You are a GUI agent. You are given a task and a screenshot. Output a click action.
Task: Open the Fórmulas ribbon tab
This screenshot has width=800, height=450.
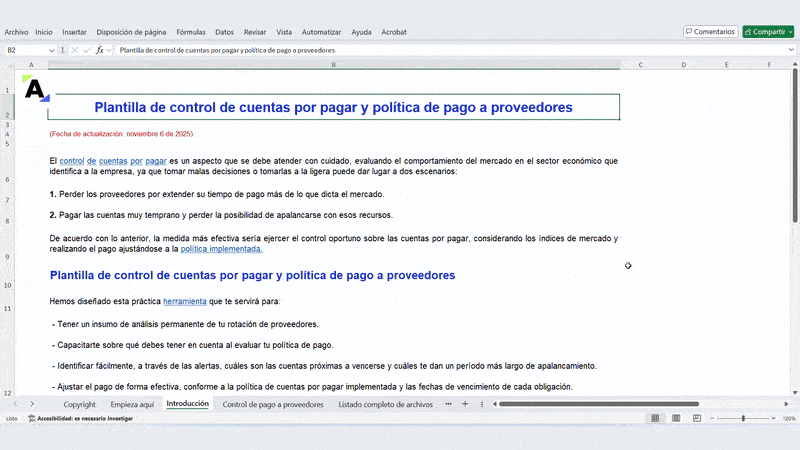point(190,32)
